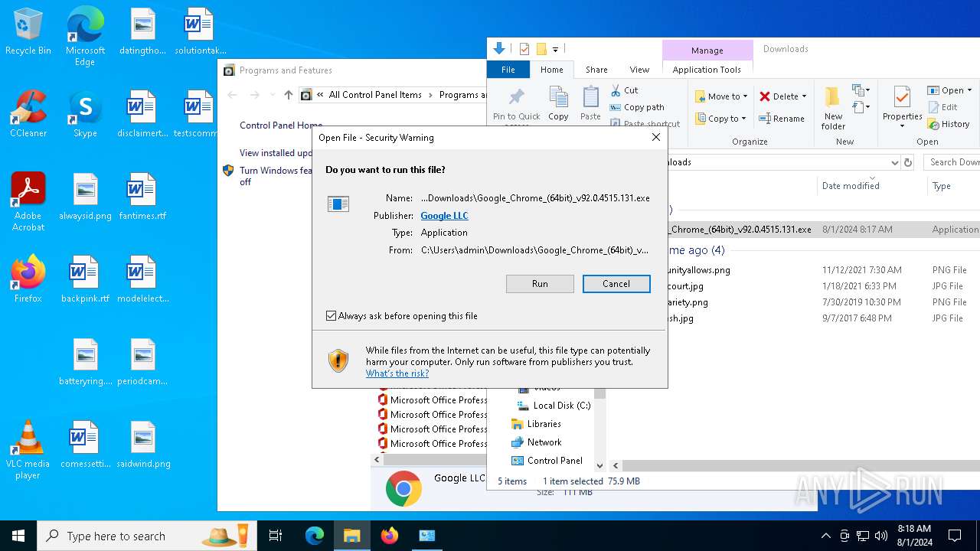
Task: Click Cancel in the Security Warning dialog
Action: click(616, 284)
